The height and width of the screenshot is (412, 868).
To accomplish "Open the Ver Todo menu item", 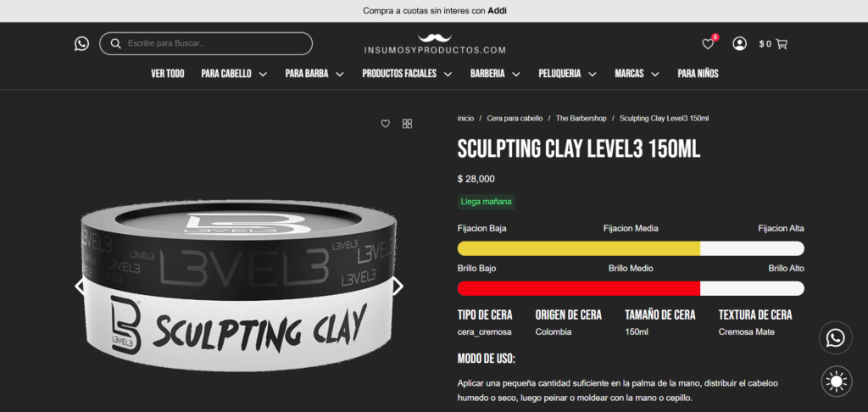I will pos(168,74).
